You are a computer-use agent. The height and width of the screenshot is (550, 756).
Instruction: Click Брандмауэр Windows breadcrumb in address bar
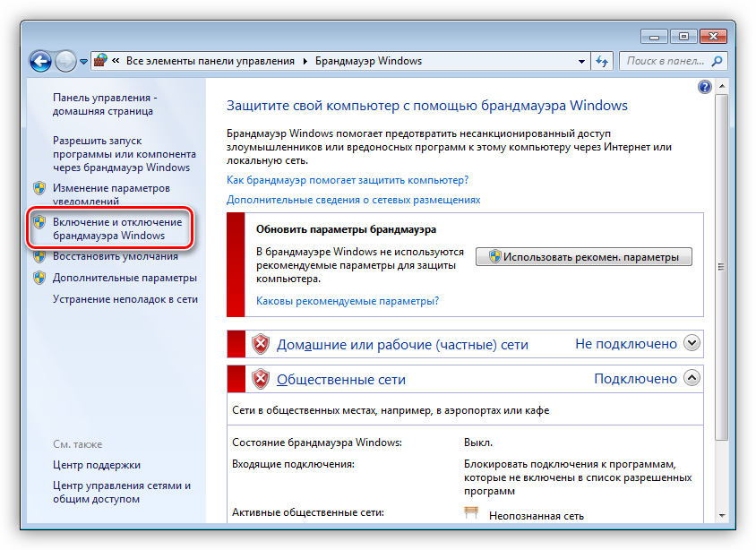[368, 61]
